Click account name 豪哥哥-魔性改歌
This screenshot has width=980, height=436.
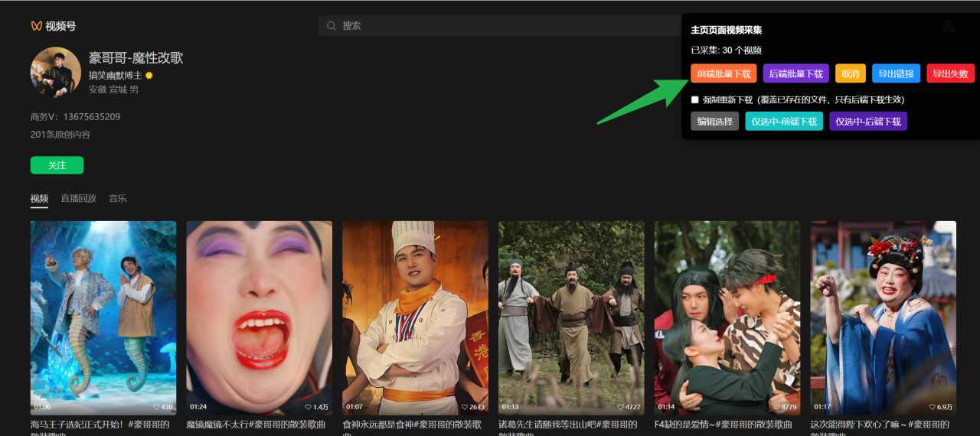136,58
